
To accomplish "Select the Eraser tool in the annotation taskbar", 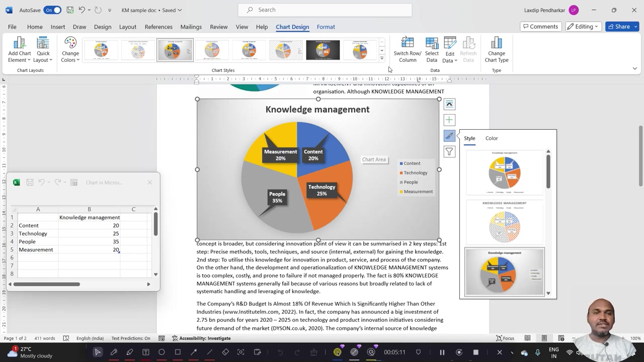I will [225, 351].
